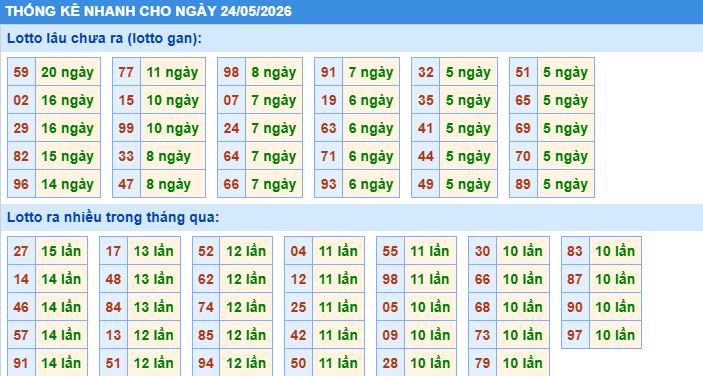
Task: Select number 32 in lotto gan table
Action: 425,72
